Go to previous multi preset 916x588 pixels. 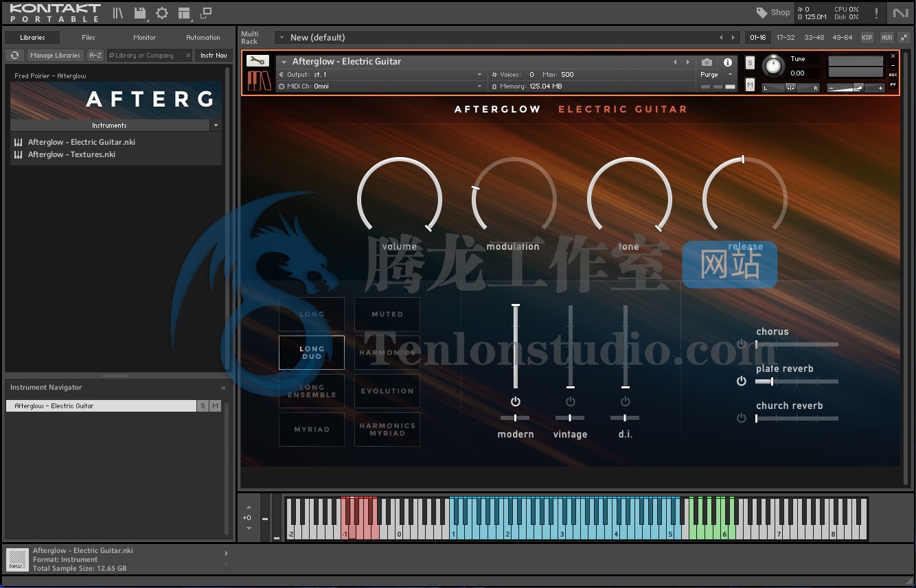click(721, 38)
